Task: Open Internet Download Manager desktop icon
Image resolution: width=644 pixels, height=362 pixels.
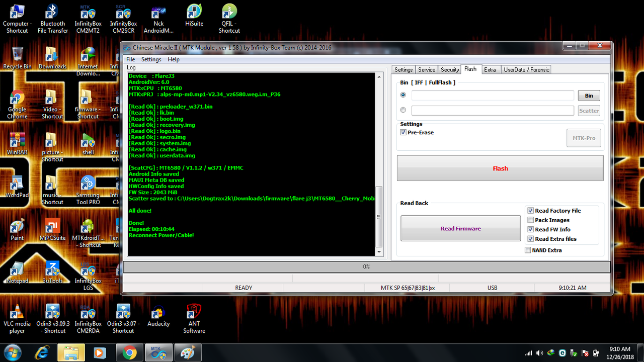Action: pos(88,61)
